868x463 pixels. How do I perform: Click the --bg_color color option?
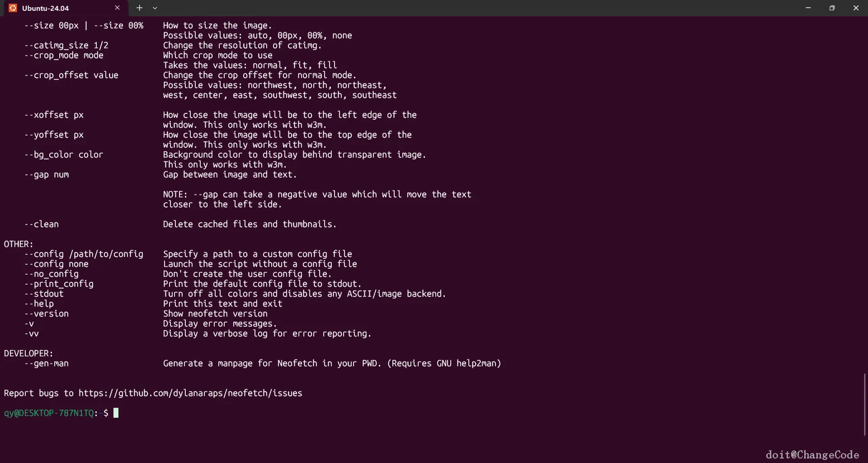[64, 155]
